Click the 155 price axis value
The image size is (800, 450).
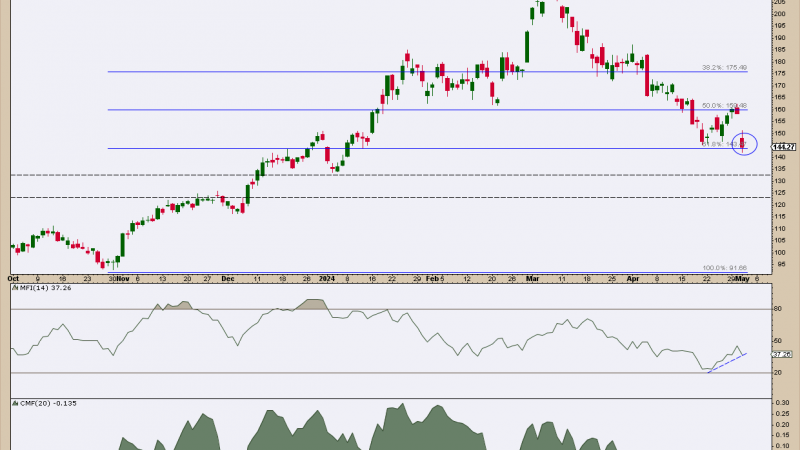780,121
